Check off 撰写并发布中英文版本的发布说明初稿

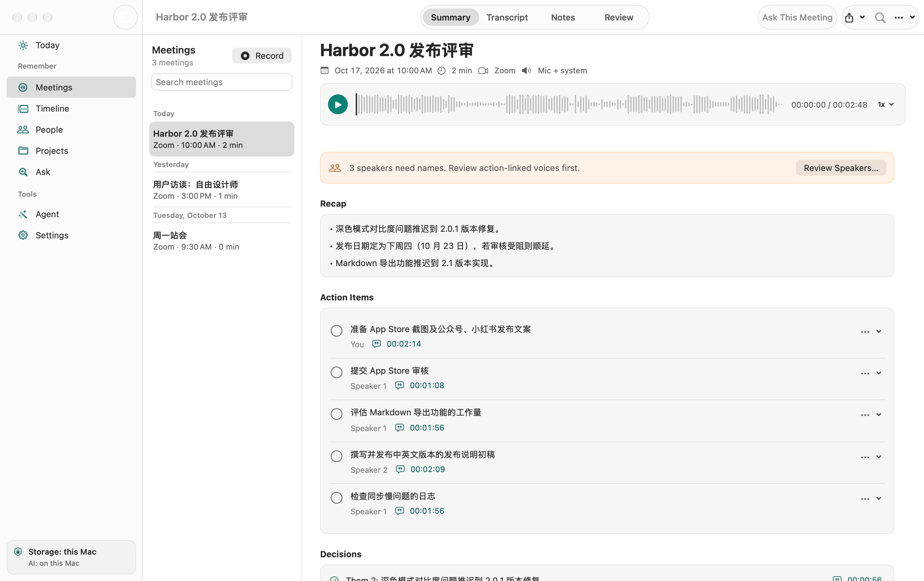[337, 456]
